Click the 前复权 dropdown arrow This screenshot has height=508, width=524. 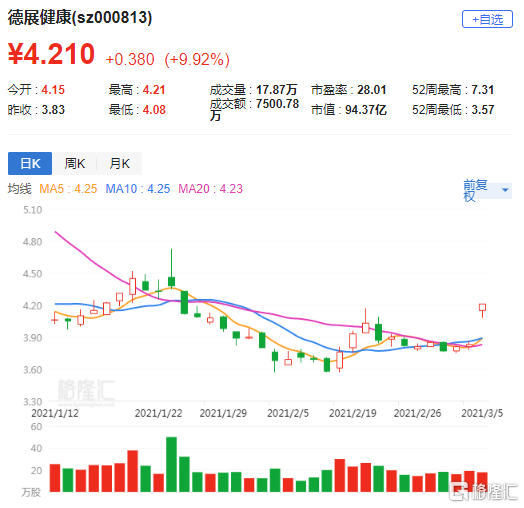[505, 190]
